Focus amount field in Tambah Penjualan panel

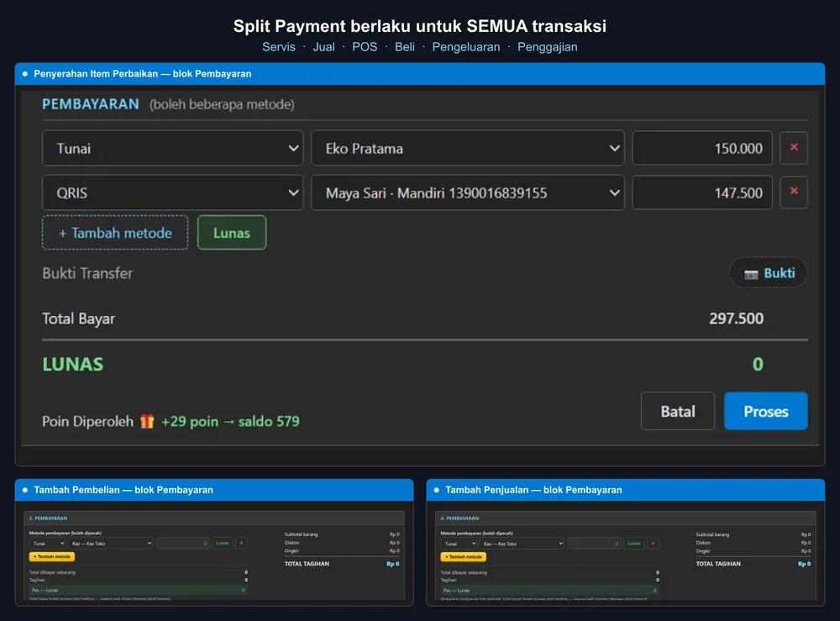(x=594, y=544)
